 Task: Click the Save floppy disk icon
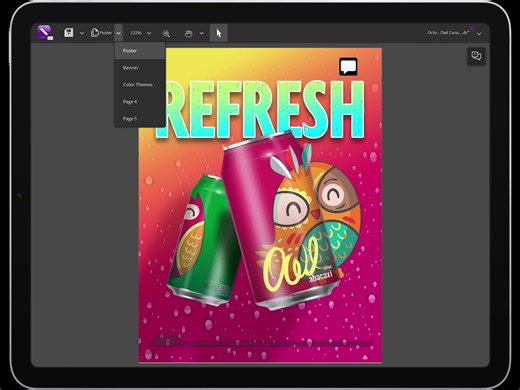click(x=69, y=33)
